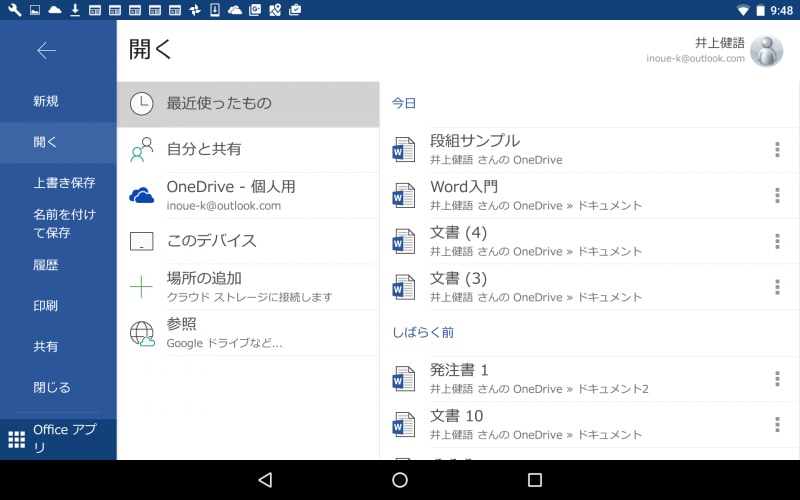Tap the pinwheel icon in status bar

[195, 10]
